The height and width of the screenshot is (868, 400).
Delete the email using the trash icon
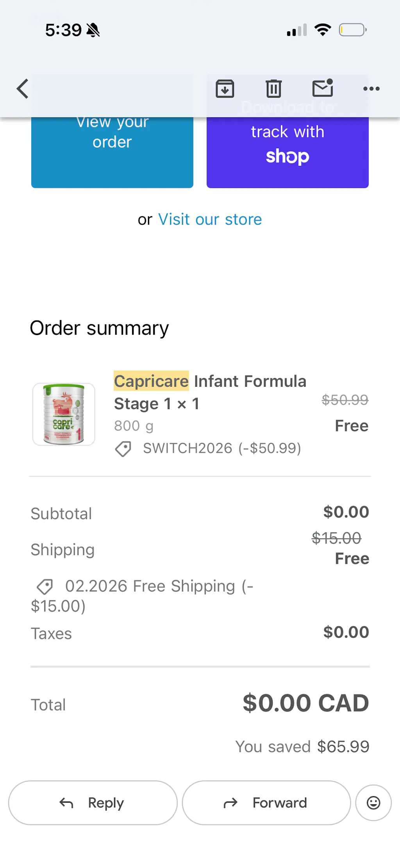(x=273, y=89)
